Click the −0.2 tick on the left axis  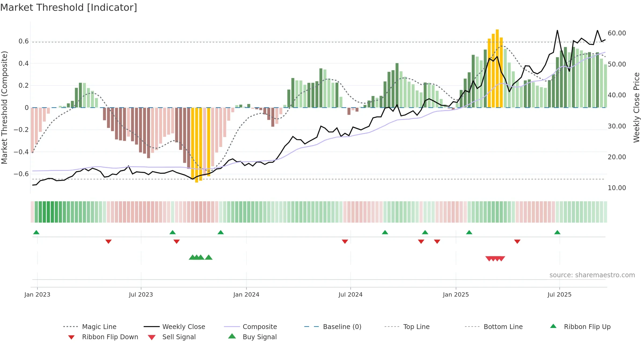click(x=21, y=130)
